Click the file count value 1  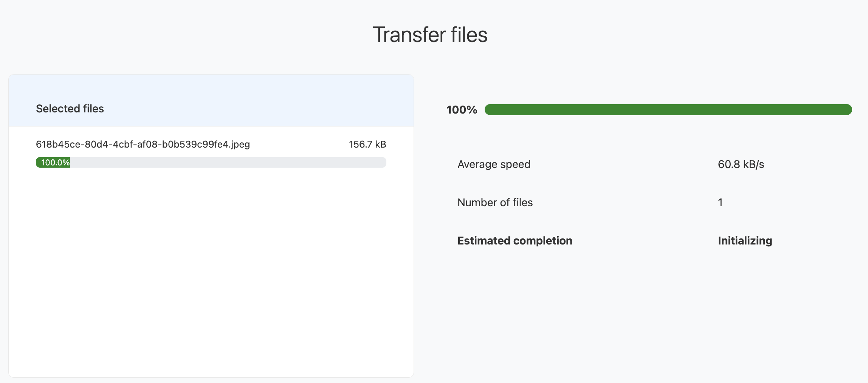720,202
